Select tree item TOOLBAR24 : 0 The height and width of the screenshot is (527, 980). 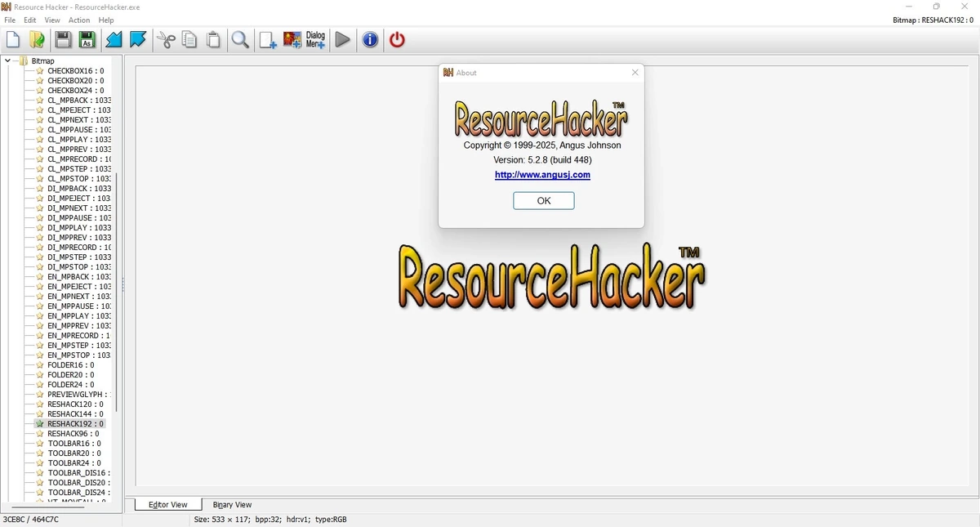tap(74, 463)
